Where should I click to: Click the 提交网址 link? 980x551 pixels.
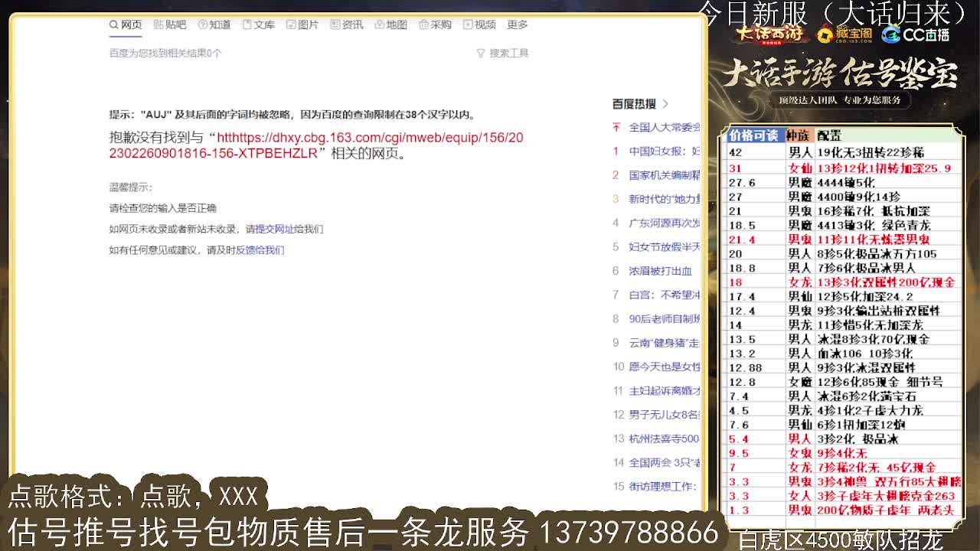point(274,229)
